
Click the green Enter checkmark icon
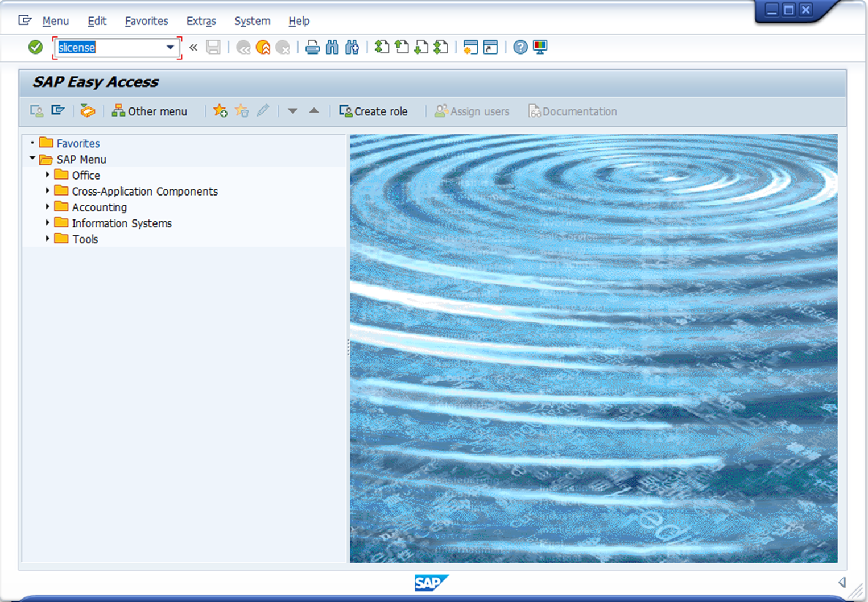click(x=35, y=47)
